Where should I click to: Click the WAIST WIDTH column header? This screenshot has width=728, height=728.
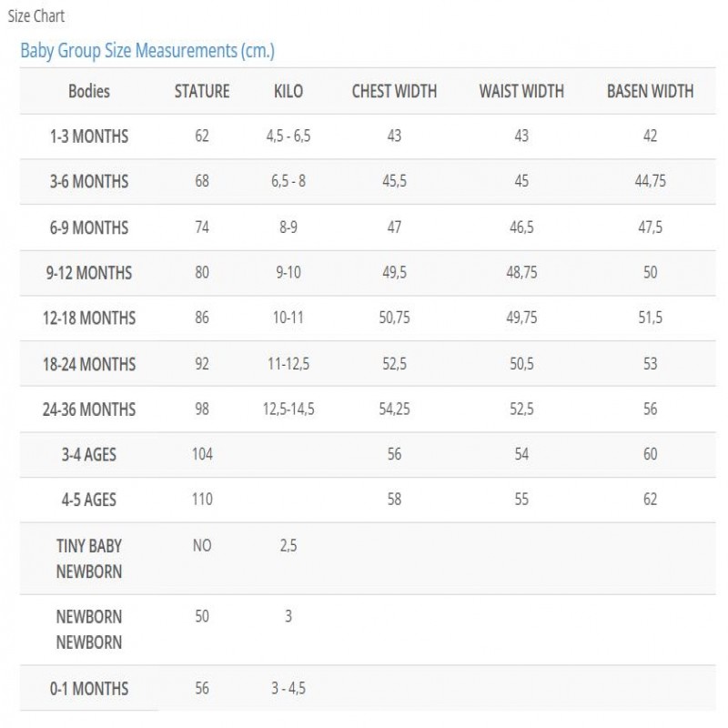[521, 91]
